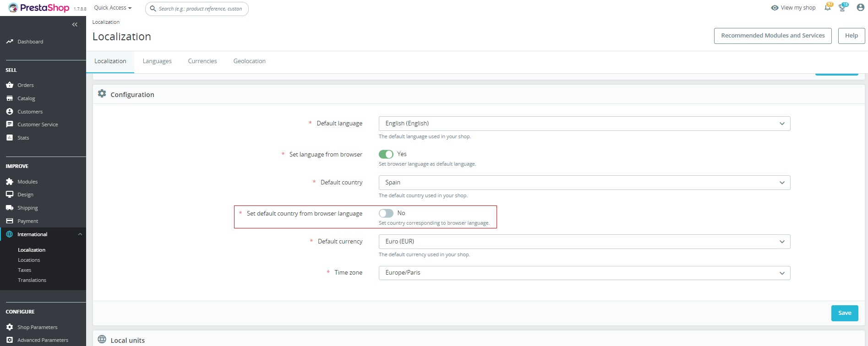Switch to the Geolocation tab
This screenshot has height=346, width=868.
pyautogui.click(x=249, y=61)
